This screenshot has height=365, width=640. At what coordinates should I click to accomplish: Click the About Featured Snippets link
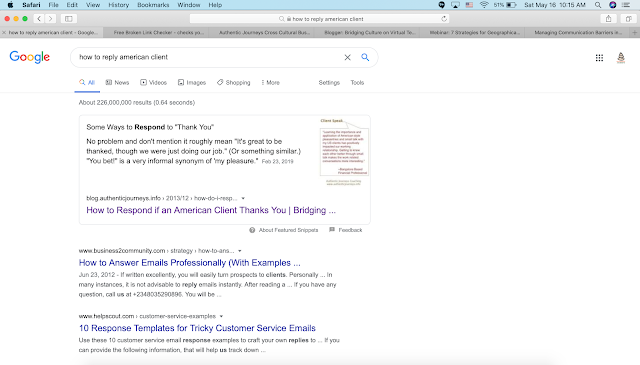click(x=288, y=230)
